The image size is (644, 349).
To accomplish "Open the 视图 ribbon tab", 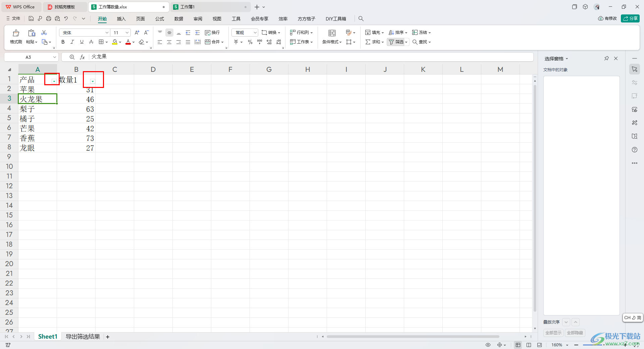I will pyautogui.click(x=217, y=19).
